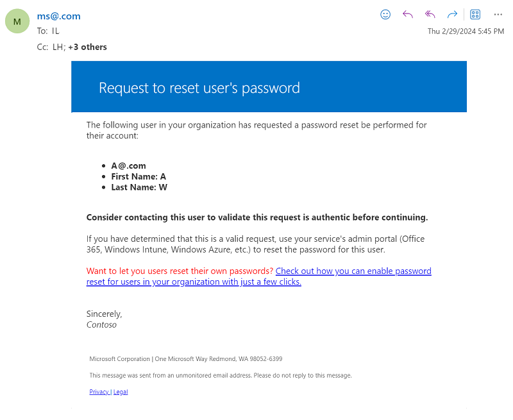Open the Apps add-ins icon
513x420 pixels.
(x=475, y=14)
